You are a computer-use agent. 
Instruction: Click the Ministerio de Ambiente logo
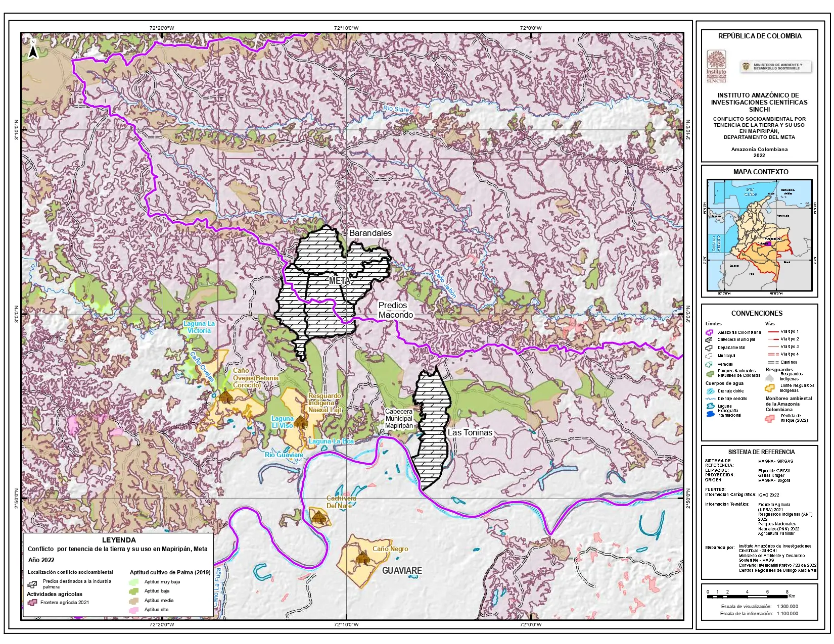click(x=775, y=67)
